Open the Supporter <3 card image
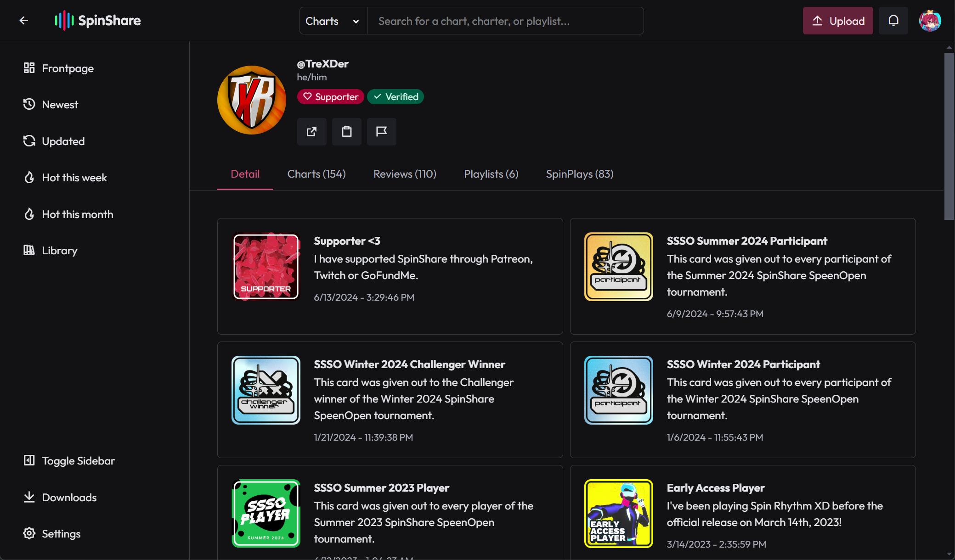Viewport: 955px width, 560px height. [266, 267]
